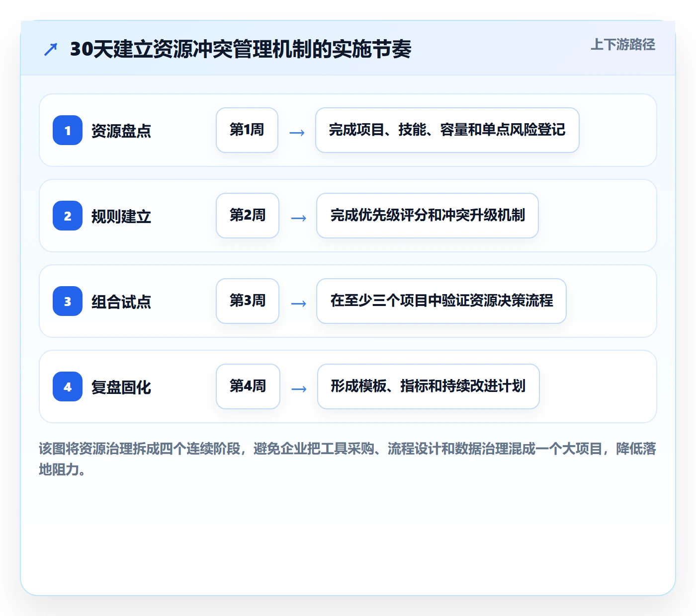Click the 完成优先级评分和冲突升级机制 box

[x=428, y=216]
